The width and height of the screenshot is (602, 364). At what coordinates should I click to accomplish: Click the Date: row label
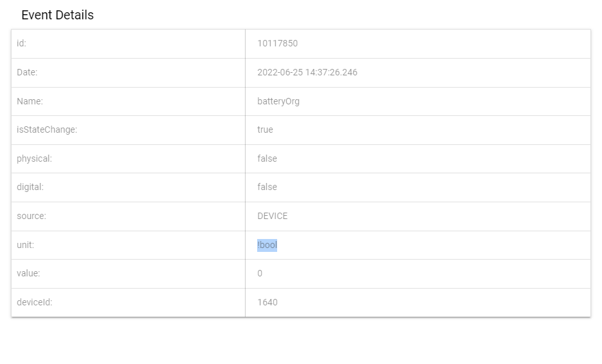coord(27,73)
